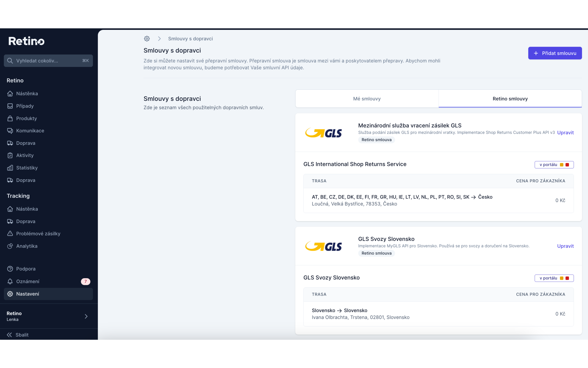Click Doprava truck icon below Statistiky
Image resolution: width=588 pixels, height=368 pixels.
coord(10,180)
